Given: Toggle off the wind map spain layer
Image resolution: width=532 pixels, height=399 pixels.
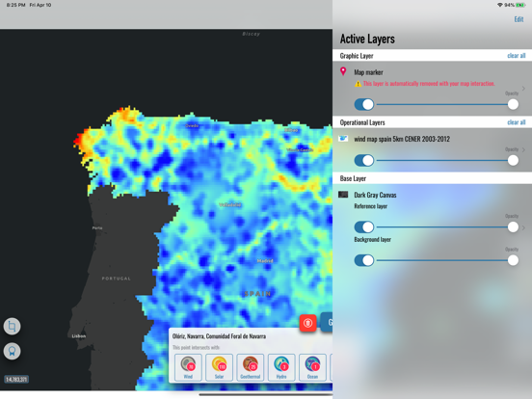Looking at the screenshot, I should pos(364,161).
